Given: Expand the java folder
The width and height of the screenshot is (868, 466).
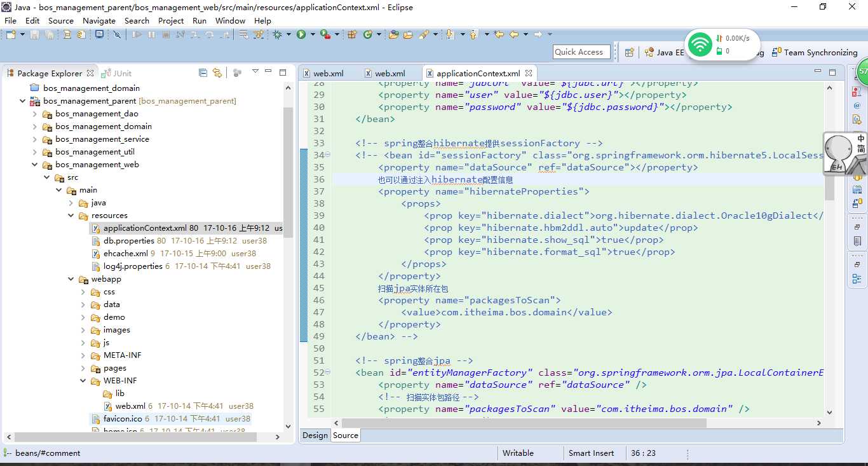Looking at the screenshot, I should (x=71, y=202).
